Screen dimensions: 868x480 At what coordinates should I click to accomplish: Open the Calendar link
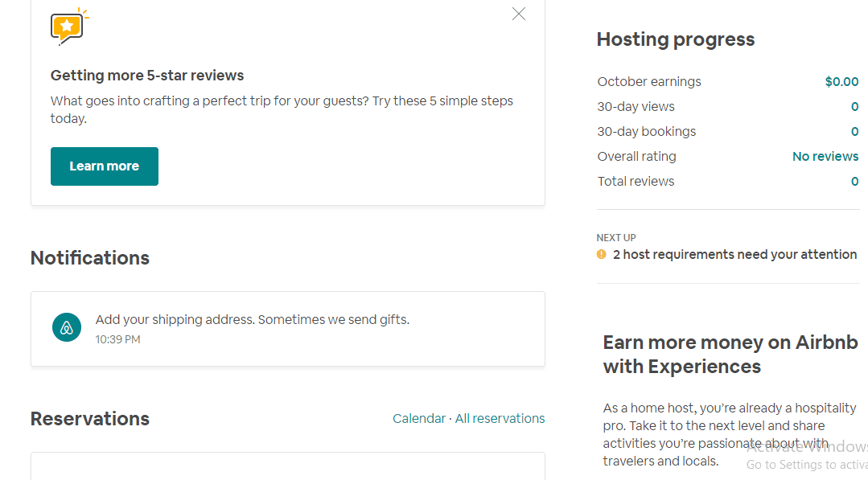[419, 419]
